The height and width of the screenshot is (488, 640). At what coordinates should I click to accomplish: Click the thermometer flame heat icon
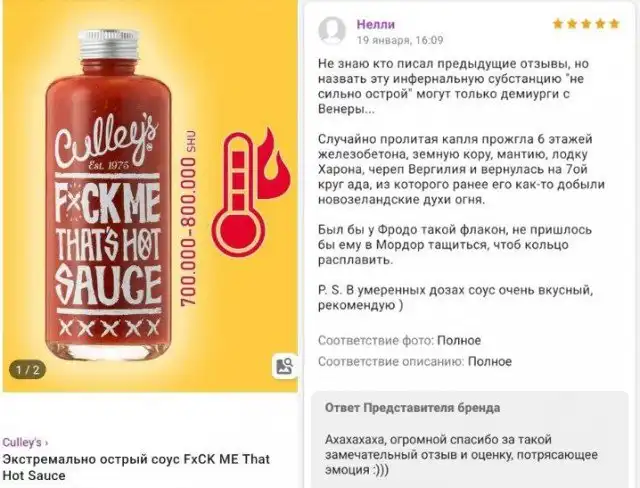[x=250, y=193]
